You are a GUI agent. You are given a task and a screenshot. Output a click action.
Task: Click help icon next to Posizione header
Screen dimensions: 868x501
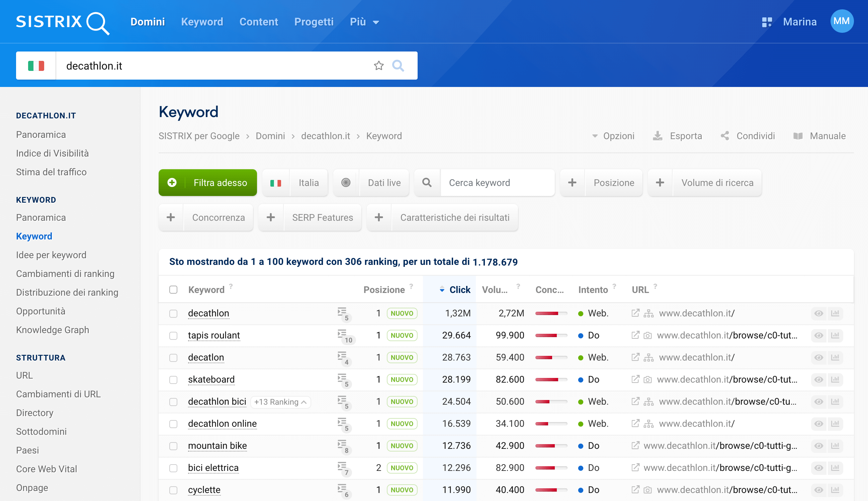point(411,286)
